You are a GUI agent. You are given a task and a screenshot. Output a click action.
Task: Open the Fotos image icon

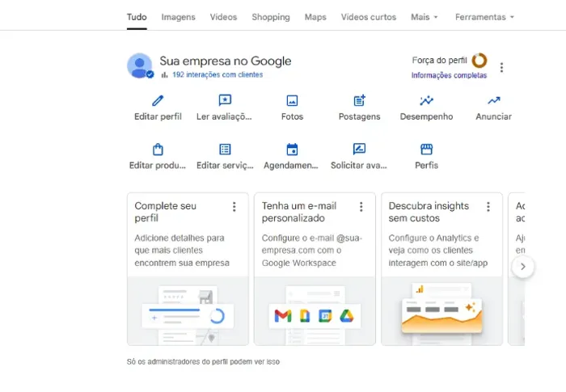tap(292, 100)
